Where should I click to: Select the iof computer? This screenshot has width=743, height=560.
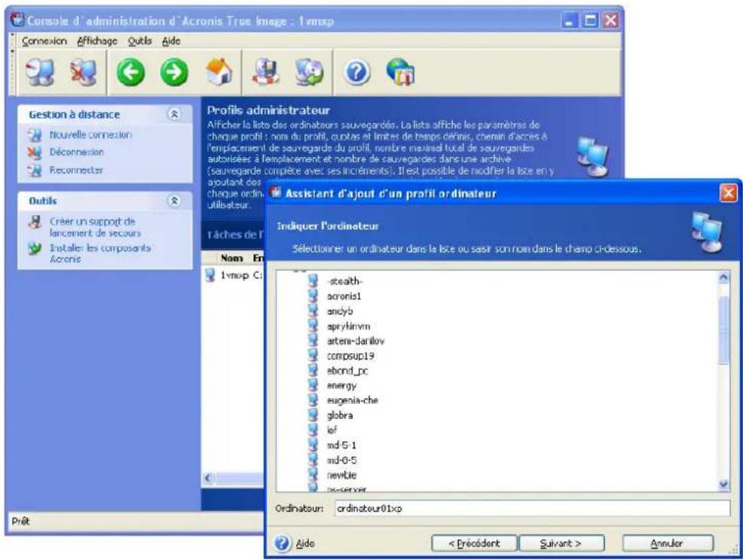click(x=332, y=431)
